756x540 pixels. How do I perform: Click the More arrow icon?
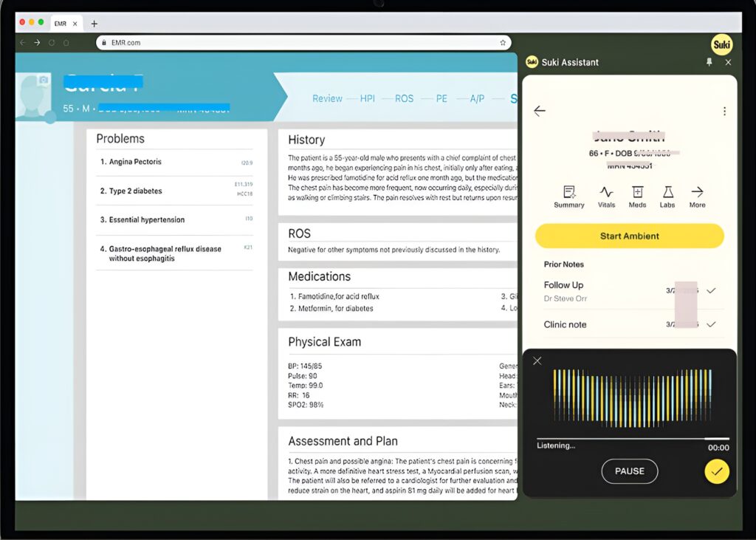(697, 197)
